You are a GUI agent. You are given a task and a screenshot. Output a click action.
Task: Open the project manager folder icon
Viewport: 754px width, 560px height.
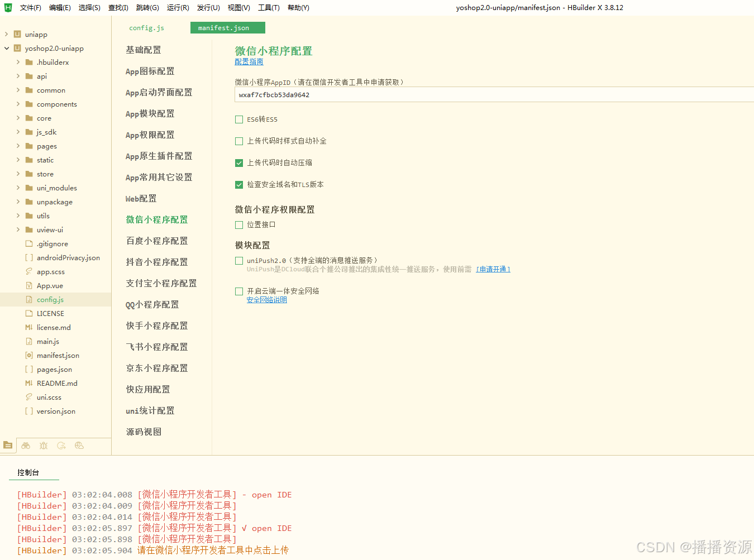click(8, 445)
